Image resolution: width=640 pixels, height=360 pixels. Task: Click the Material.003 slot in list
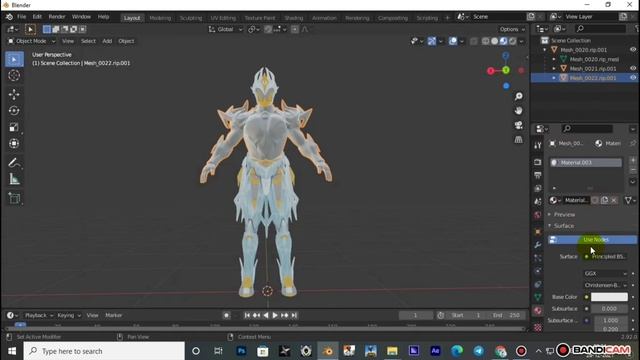point(586,162)
